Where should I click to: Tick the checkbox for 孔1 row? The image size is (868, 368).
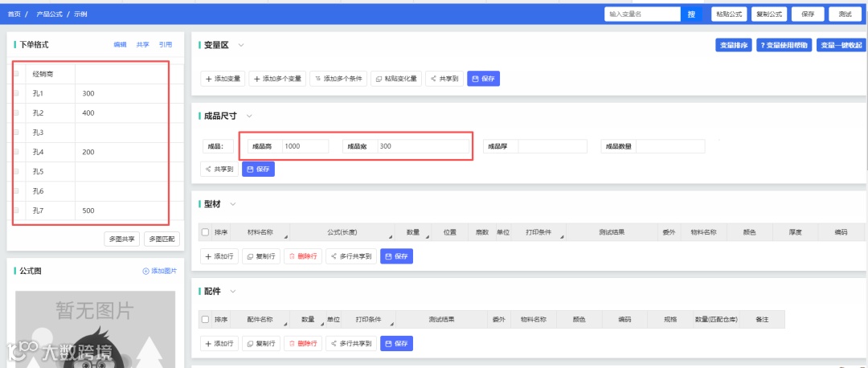(x=16, y=93)
